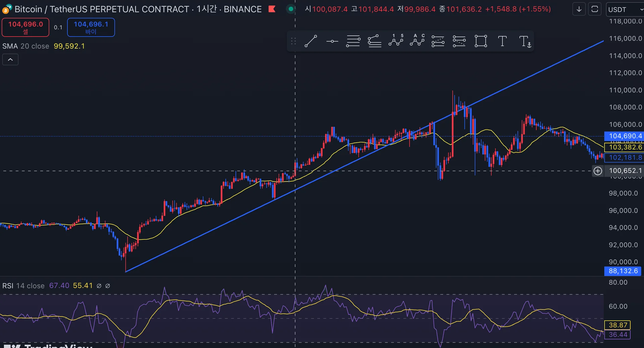This screenshot has height=348, width=644.
Task: Open the Bitcoin / TetherUS symbol title
Action: click(138, 9)
